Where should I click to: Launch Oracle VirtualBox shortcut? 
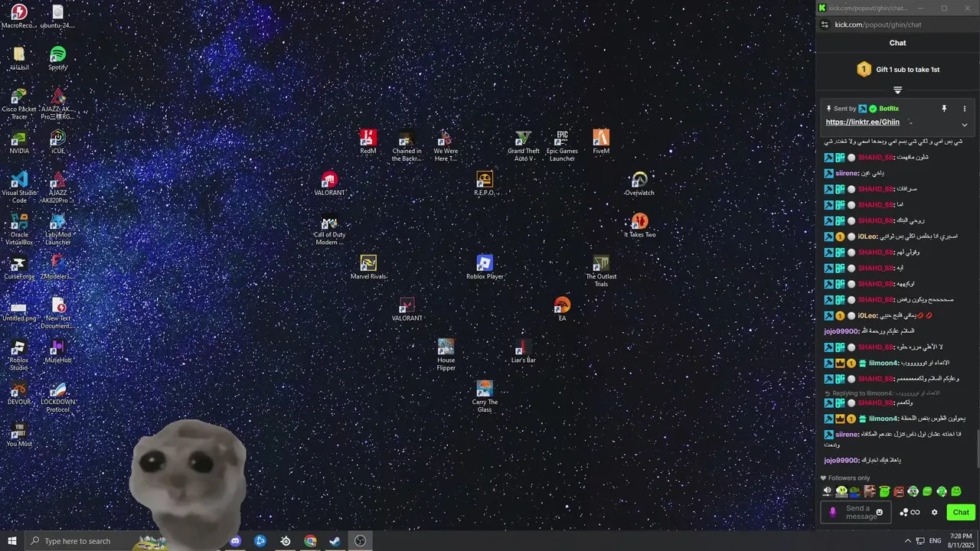(19, 230)
